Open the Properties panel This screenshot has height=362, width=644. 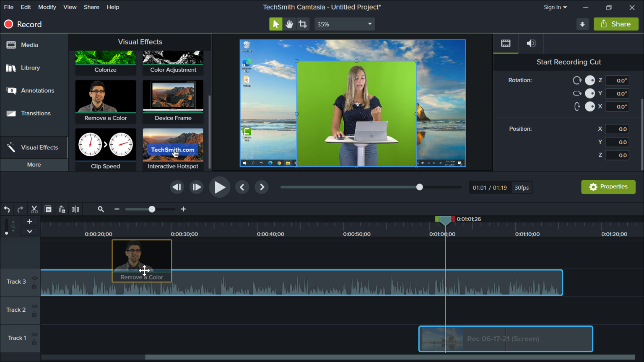click(608, 187)
